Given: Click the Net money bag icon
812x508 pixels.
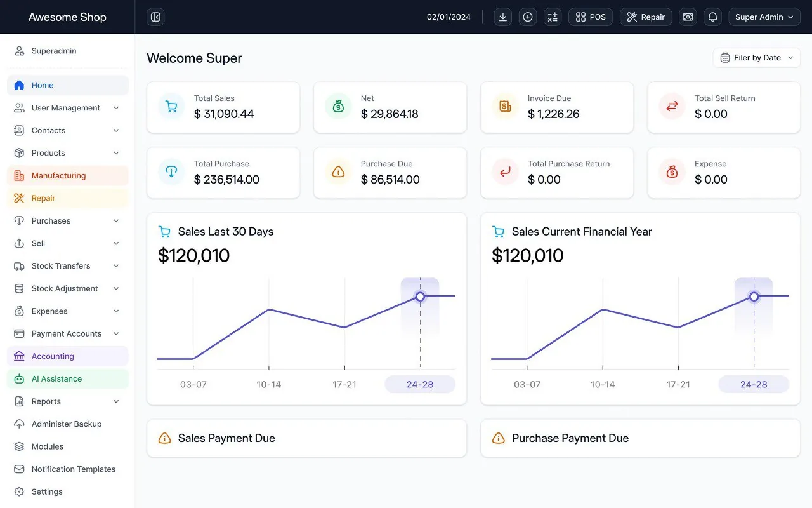Looking at the screenshot, I should 338,107.
